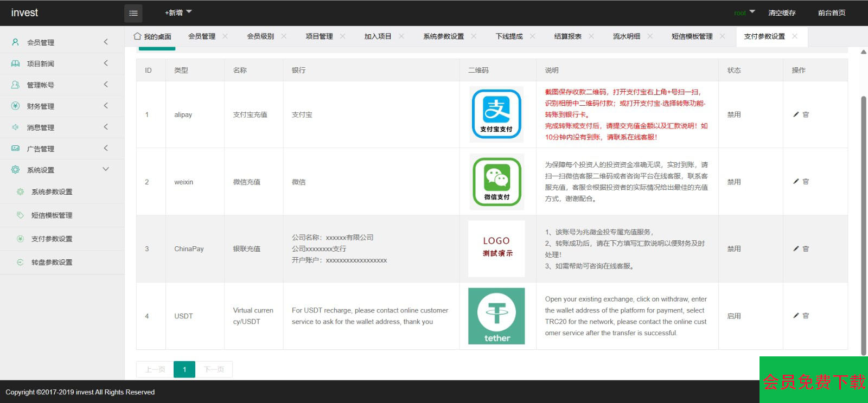Expand the 财务管理 sidebar menu chevron
Screen dimensions: 868x403
[x=106, y=105]
